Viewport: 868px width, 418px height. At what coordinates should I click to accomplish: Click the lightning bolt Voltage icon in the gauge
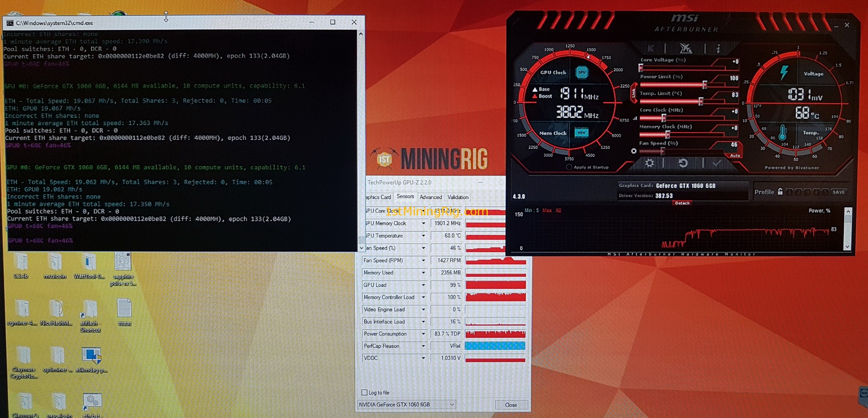tap(784, 72)
